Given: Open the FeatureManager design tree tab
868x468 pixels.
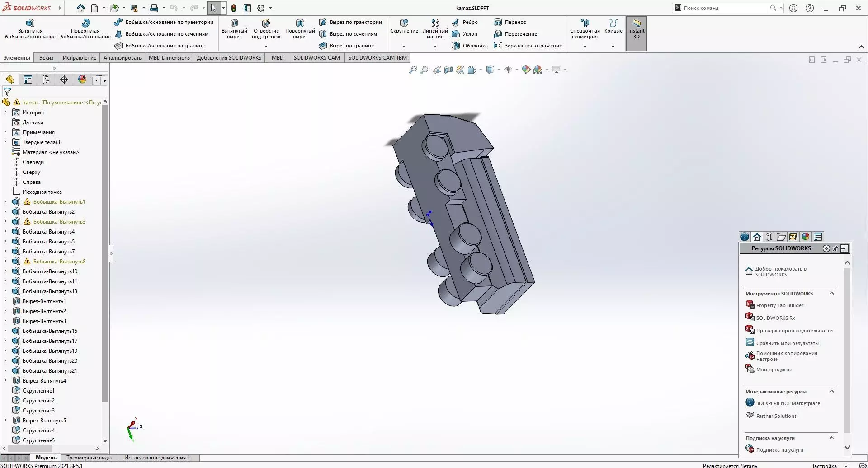Looking at the screenshot, I should point(10,80).
